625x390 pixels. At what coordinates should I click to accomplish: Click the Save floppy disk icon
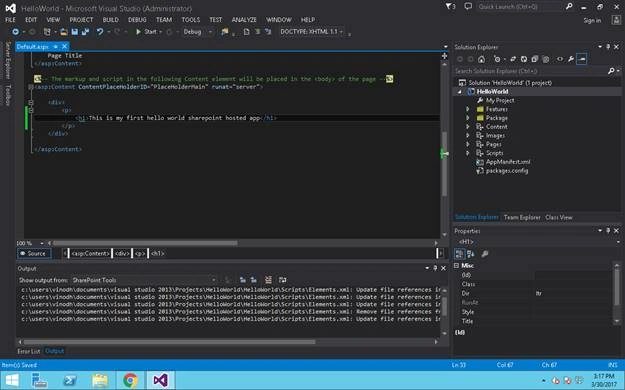75,32
